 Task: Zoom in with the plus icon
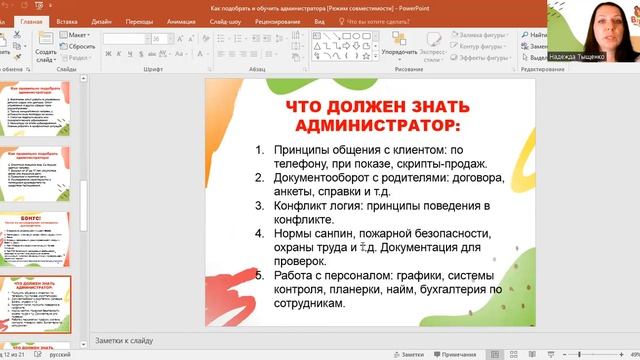pyautogui.click(x=621, y=355)
